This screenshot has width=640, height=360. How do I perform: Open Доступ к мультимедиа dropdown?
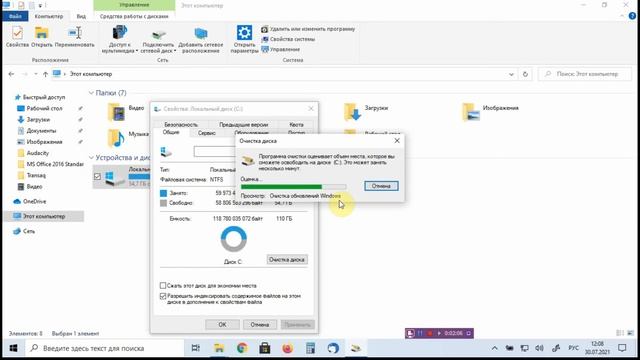point(119,39)
